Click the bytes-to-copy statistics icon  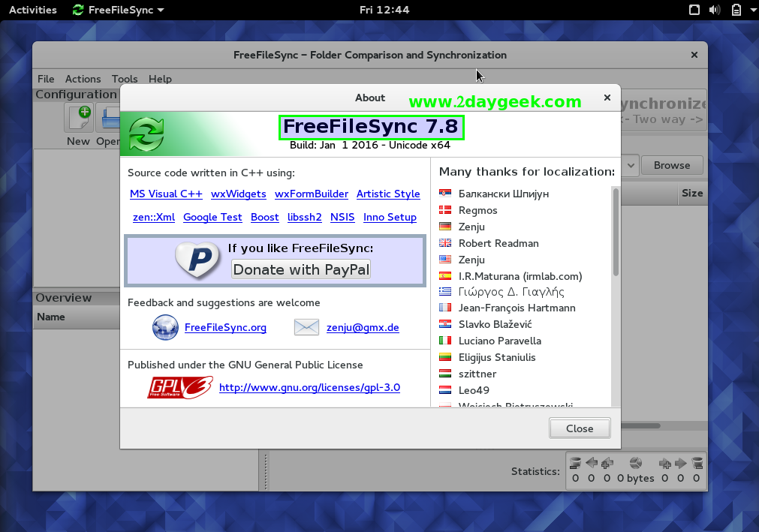click(636, 463)
